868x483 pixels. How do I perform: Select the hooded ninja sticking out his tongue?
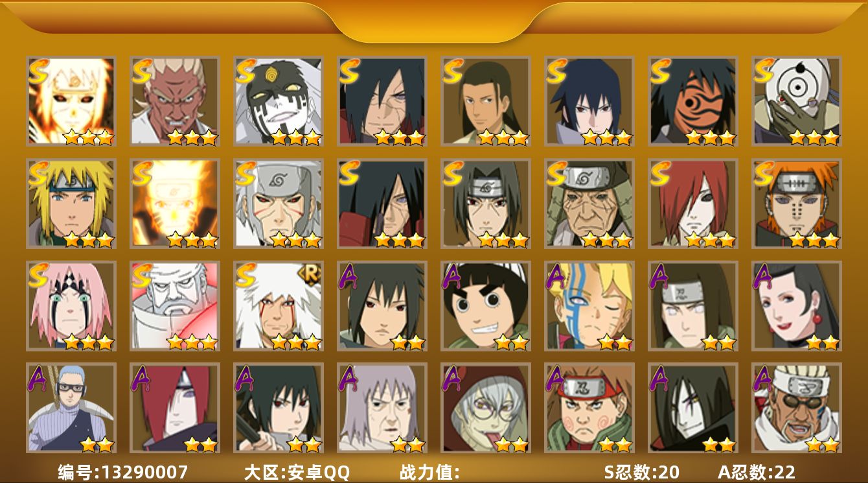[486, 408]
